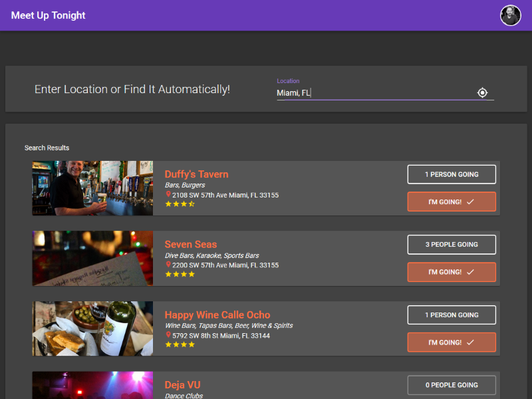Click map pin beside Seven Seas address

tap(168, 265)
